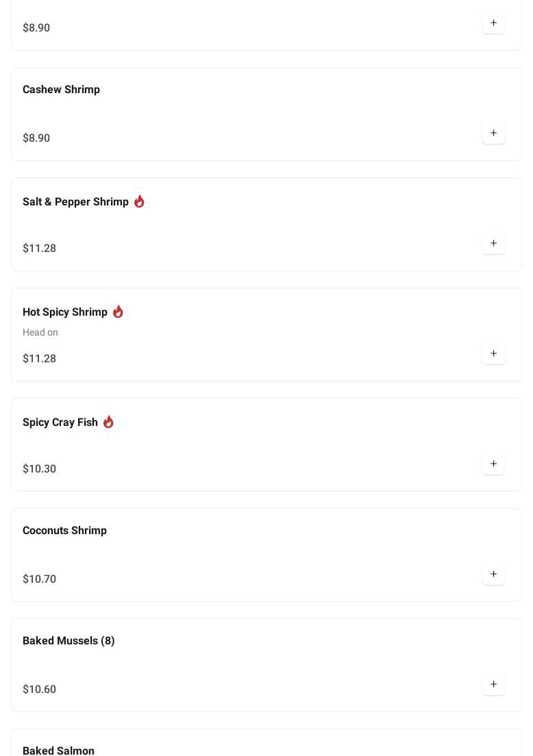Click the spicy flame icon beside Salt & Pepper Shrimp

[x=139, y=201]
